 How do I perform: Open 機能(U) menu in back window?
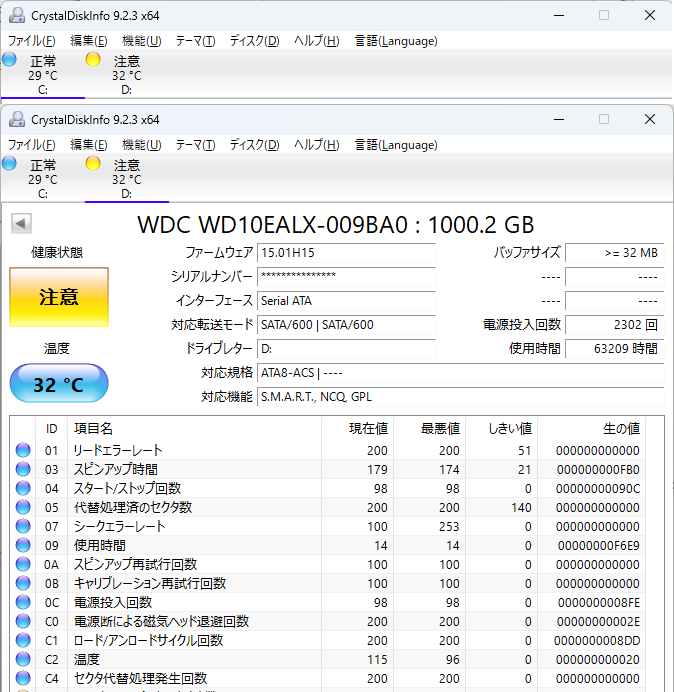click(142, 41)
